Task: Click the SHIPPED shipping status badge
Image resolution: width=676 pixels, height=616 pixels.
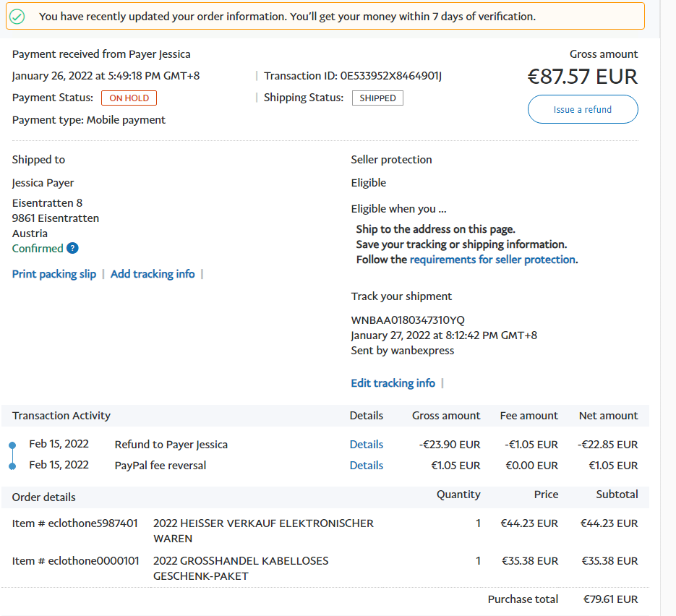Action: point(377,98)
